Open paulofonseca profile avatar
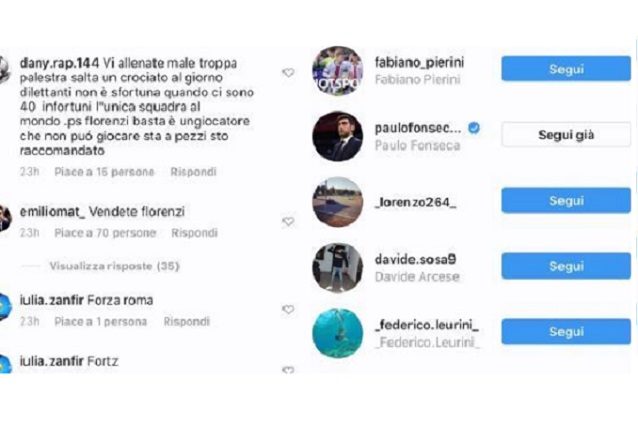The width and height of the screenshot is (638, 425). (337, 136)
